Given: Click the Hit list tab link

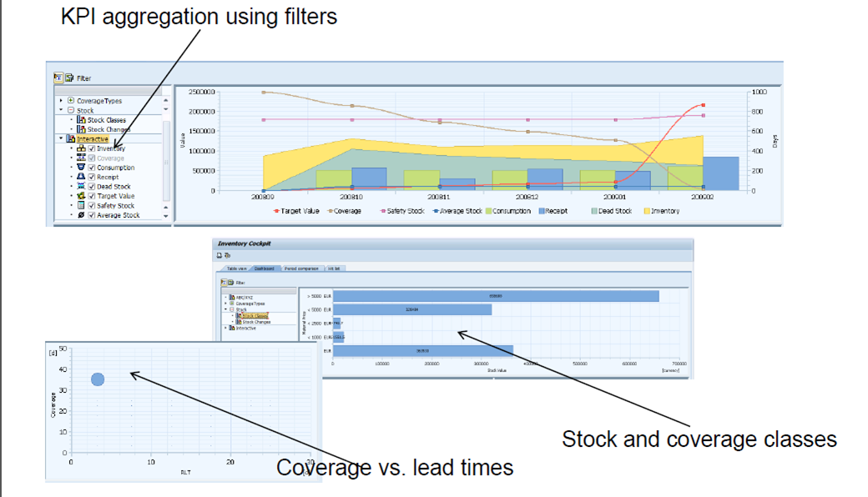Looking at the screenshot, I should [x=334, y=267].
